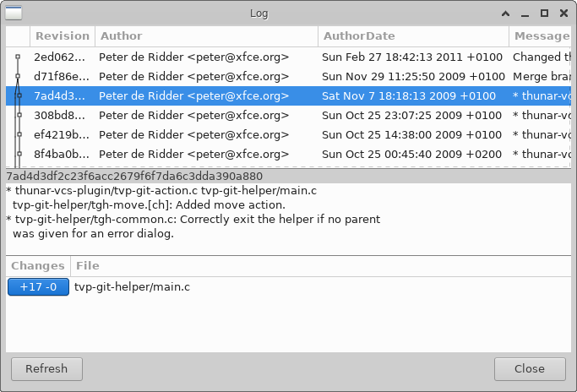Click the Message column header

tap(541, 36)
